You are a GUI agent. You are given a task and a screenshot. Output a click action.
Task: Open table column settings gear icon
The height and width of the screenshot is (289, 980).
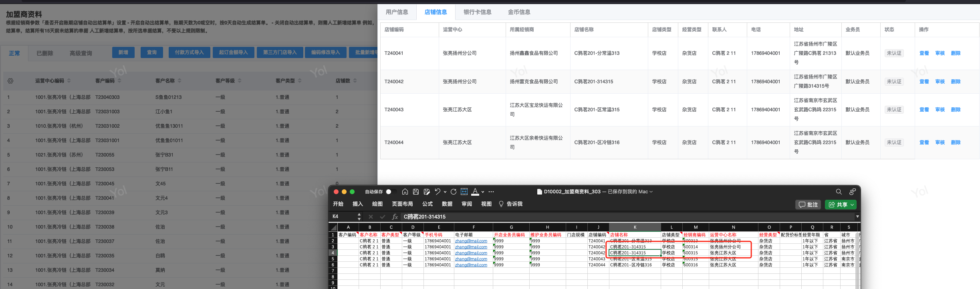click(x=10, y=81)
